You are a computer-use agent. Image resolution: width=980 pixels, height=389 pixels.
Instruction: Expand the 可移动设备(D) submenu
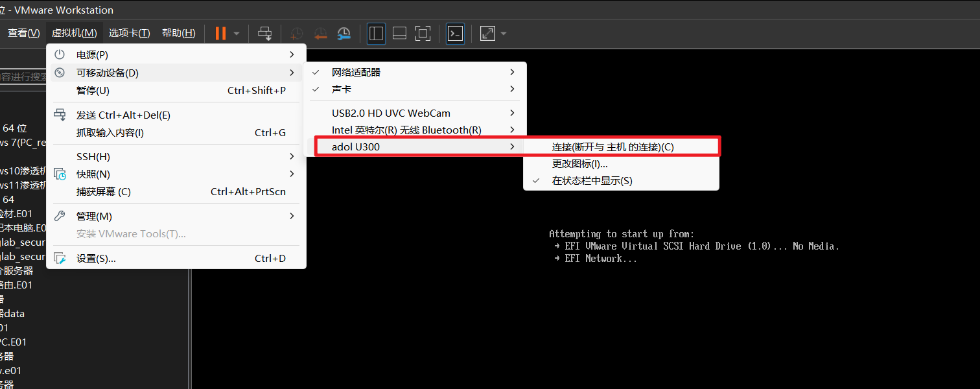[x=176, y=73]
